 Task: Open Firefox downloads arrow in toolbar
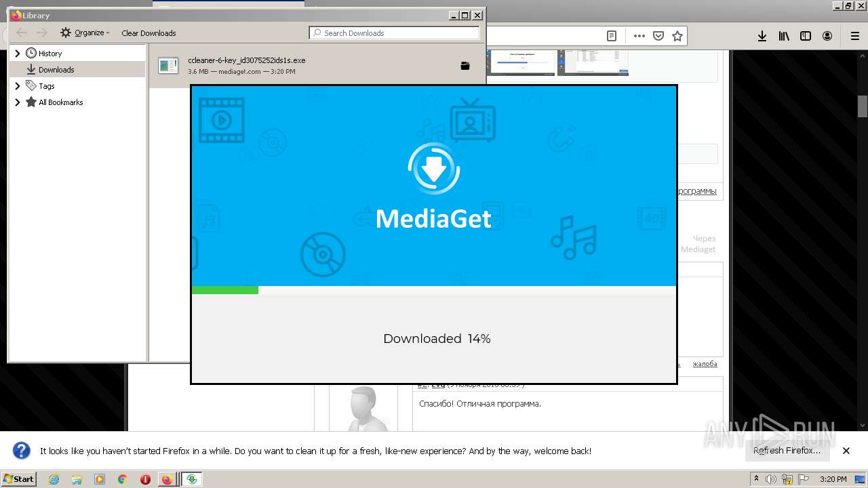click(762, 36)
